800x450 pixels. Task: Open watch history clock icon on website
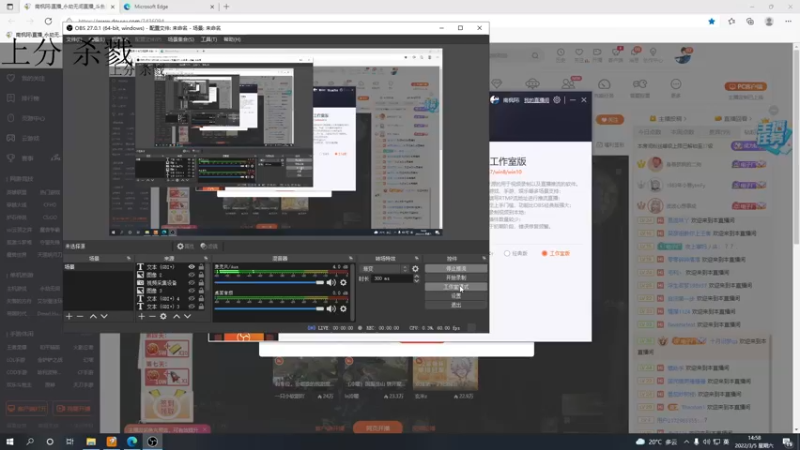click(561, 53)
